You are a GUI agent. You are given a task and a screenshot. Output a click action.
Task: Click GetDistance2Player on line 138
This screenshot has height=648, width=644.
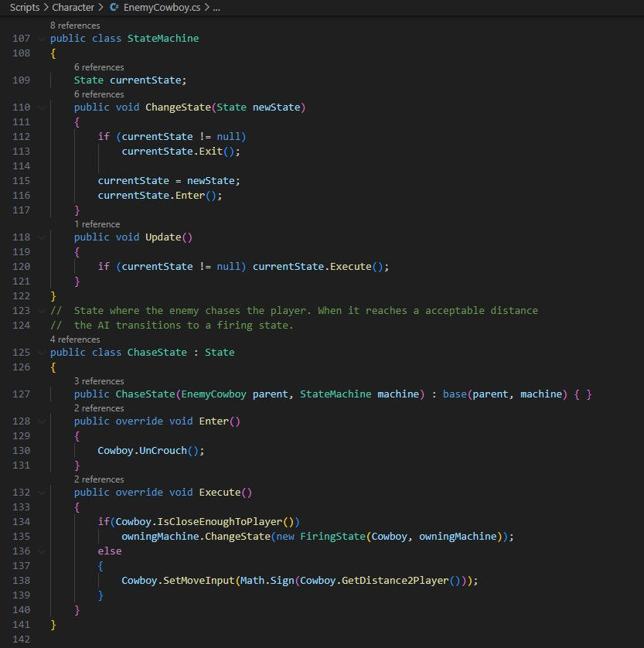point(395,581)
